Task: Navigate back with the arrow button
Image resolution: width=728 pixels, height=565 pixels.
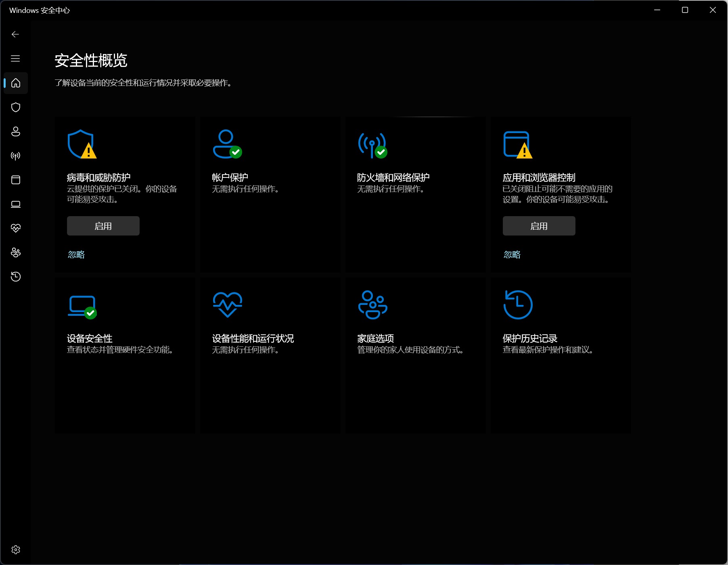Action: [x=15, y=34]
